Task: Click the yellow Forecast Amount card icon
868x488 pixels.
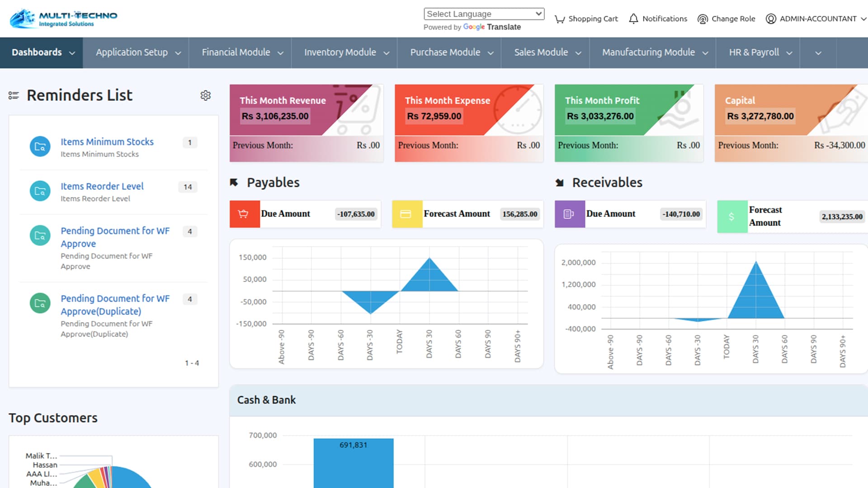Action: [406, 214]
